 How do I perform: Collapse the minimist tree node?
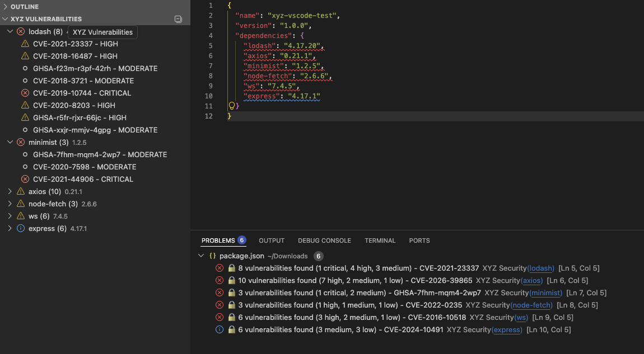click(10, 143)
